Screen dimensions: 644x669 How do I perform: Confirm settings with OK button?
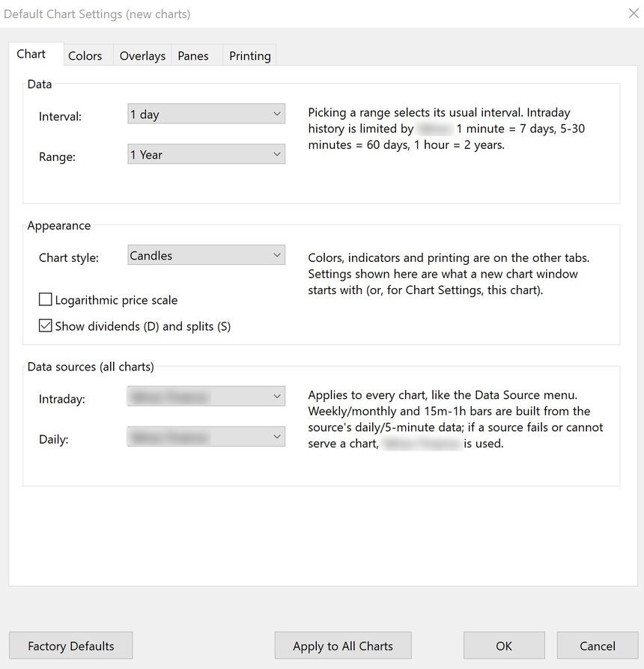pyautogui.click(x=504, y=646)
